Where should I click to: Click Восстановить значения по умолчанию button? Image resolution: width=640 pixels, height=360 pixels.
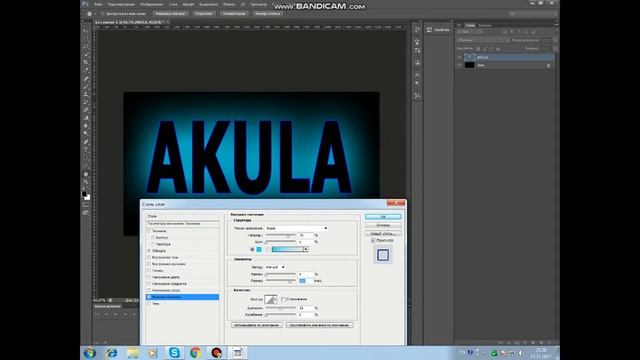click(x=320, y=325)
